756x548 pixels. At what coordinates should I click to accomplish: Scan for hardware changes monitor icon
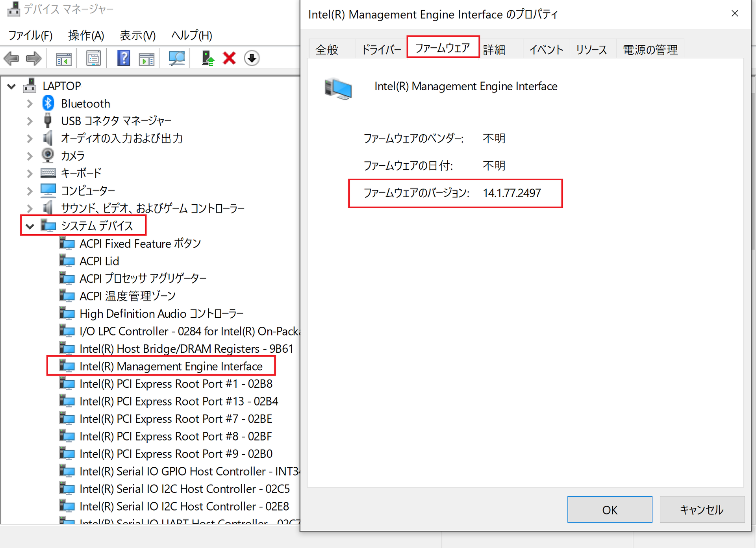pos(177,59)
